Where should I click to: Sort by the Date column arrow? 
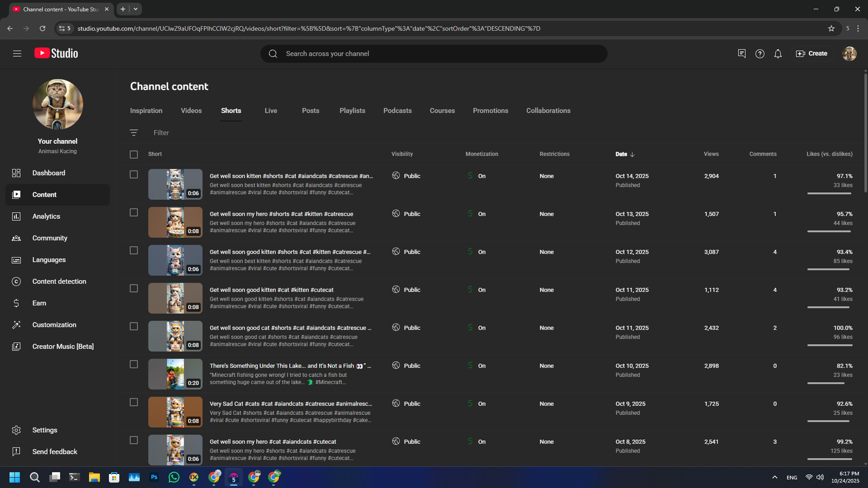(x=632, y=155)
